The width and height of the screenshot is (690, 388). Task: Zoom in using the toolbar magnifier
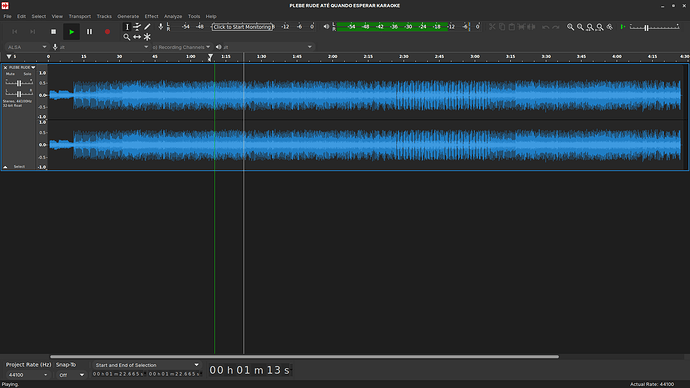pos(570,27)
